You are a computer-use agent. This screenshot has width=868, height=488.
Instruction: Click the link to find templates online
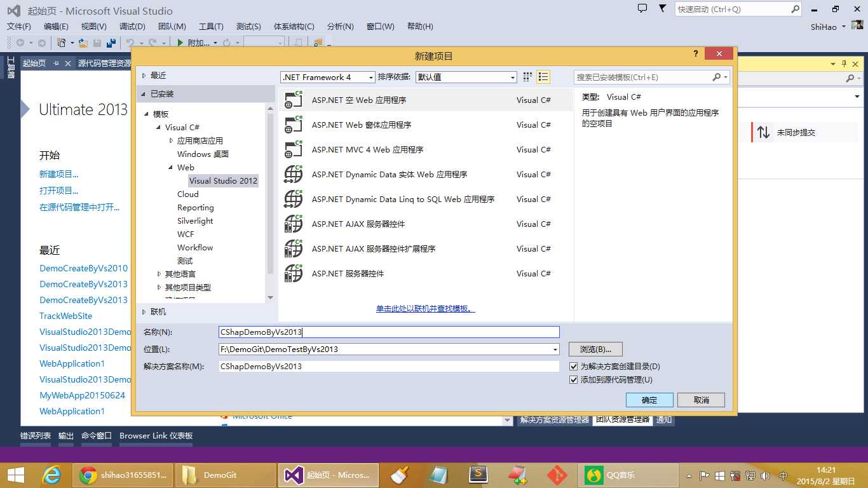[426, 309]
